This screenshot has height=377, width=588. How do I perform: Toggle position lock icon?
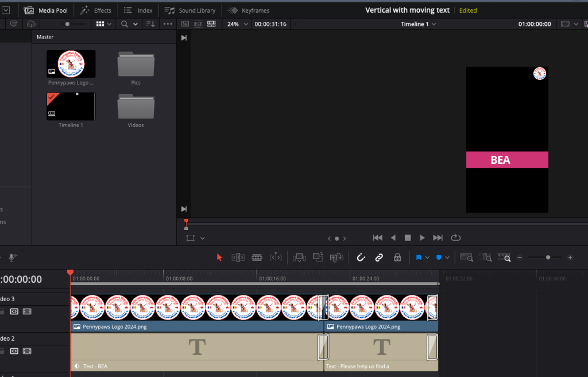coord(397,257)
